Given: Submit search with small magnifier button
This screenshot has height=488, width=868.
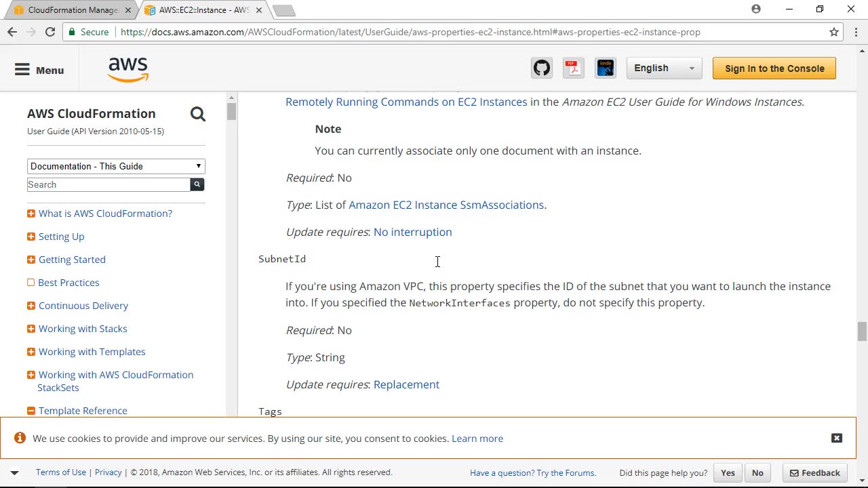Looking at the screenshot, I should tap(197, 184).
